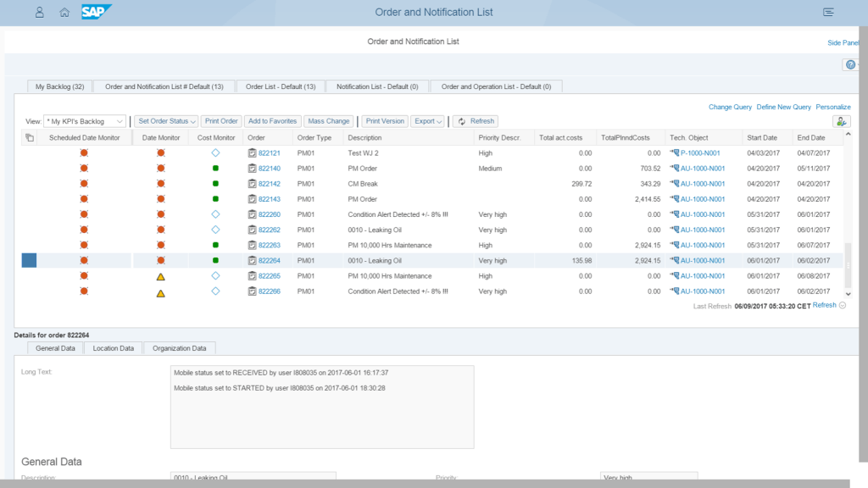
Task: Click the 'Test WJ 2' description cell
Action: pos(363,153)
